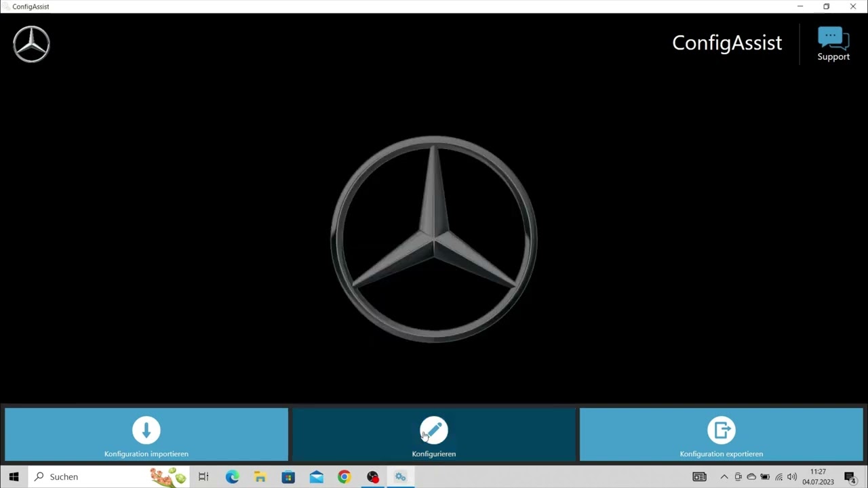
Task: Open the red-black round app in taskbar
Action: pos(372,477)
